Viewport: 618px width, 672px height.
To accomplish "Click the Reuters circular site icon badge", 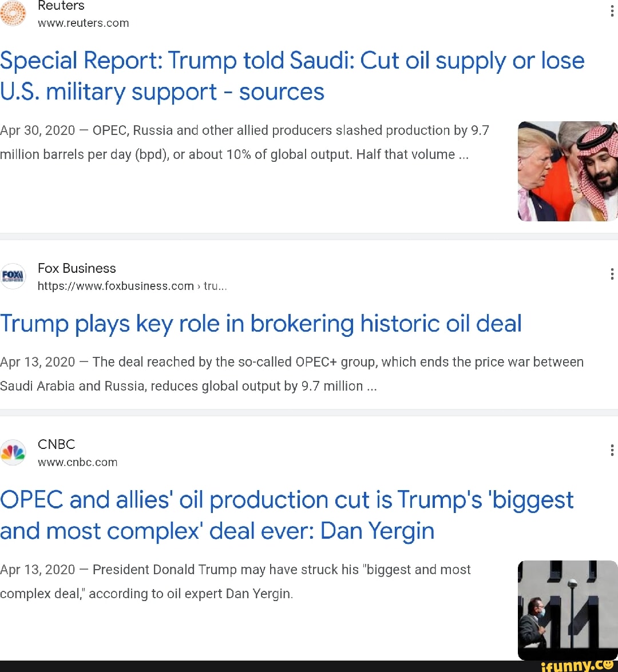I will click(13, 14).
